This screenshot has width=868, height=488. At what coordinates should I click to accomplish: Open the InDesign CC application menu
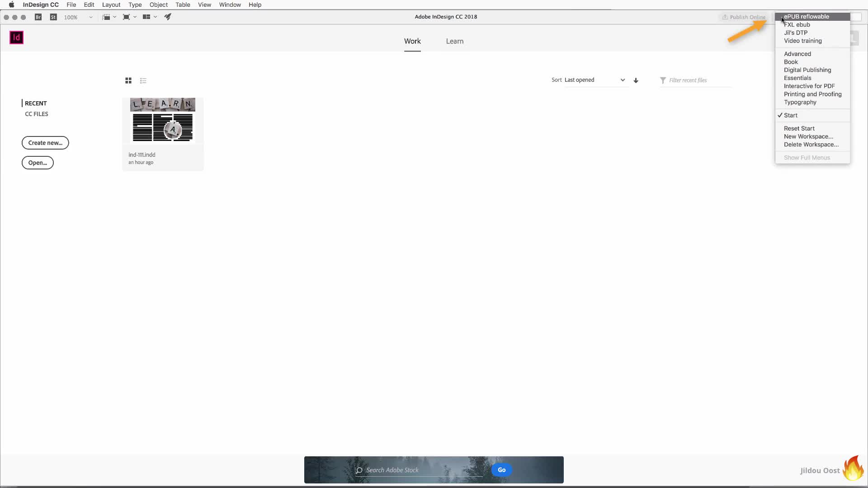[x=41, y=5]
